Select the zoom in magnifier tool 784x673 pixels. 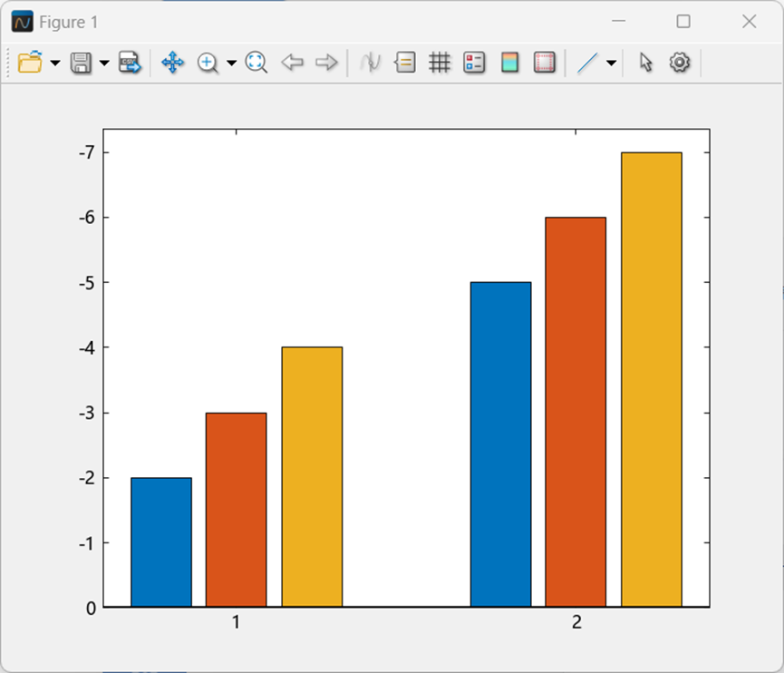(x=208, y=63)
